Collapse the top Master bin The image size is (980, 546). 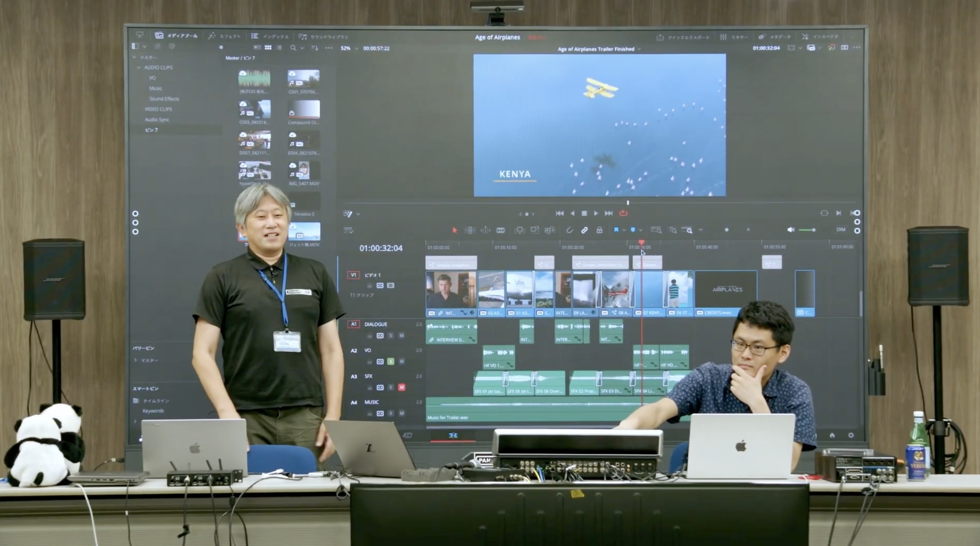point(134,57)
